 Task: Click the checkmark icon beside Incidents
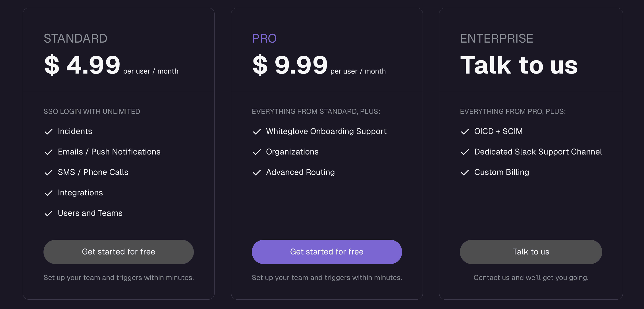(49, 131)
